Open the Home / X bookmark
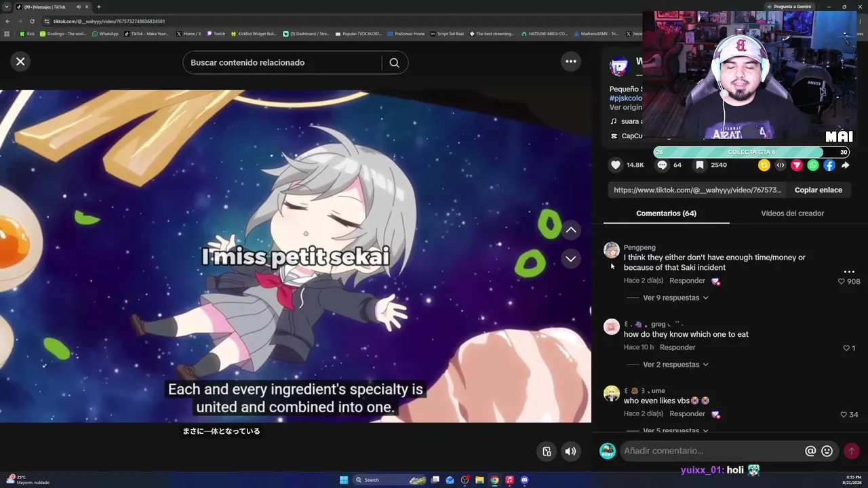868x488 pixels. [x=189, y=34]
